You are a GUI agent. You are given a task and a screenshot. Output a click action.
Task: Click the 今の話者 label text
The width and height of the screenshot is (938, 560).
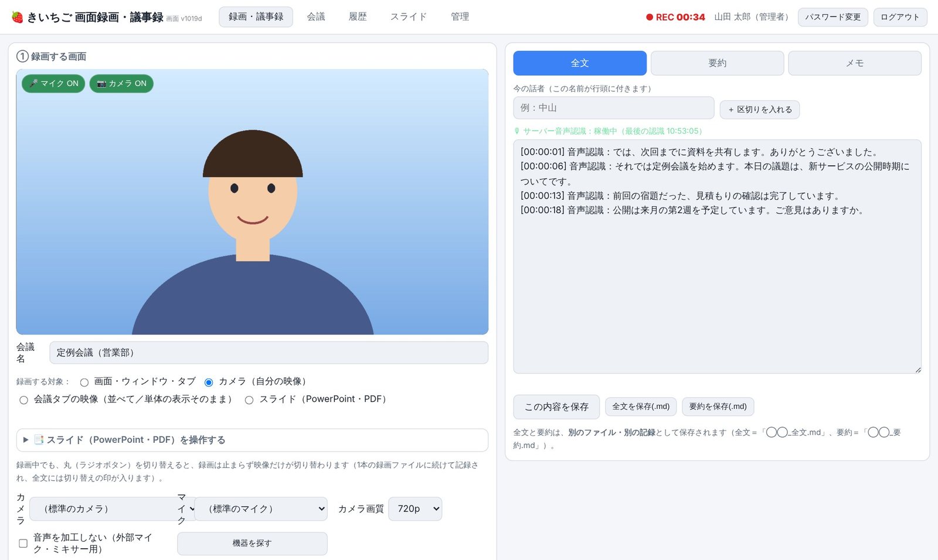coord(584,88)
